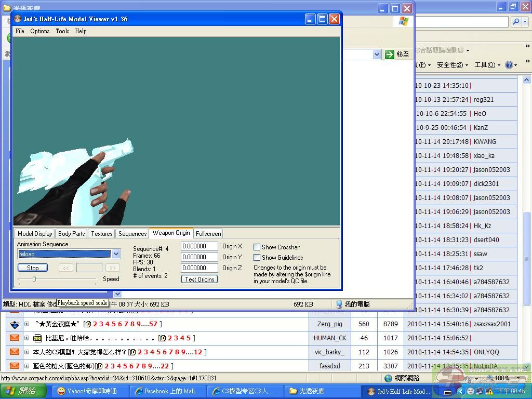Click the Test Origins button
532x399 pixels.
[199, 279]
